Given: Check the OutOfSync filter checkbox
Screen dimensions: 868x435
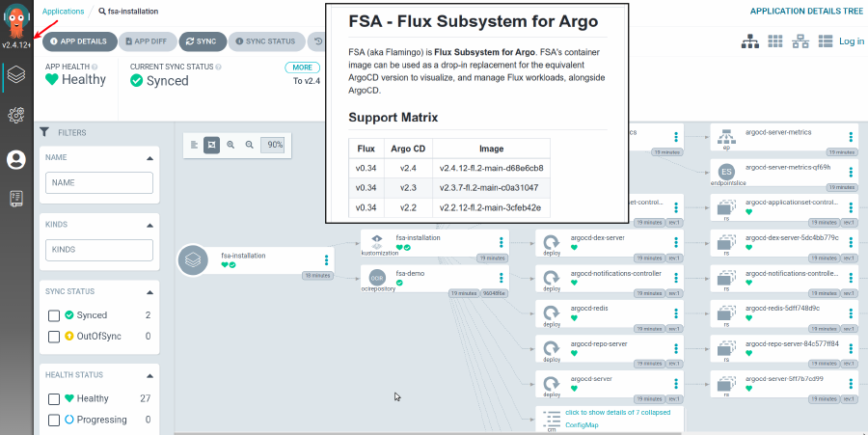Looking at the screenshot, I should click(54, 337).
